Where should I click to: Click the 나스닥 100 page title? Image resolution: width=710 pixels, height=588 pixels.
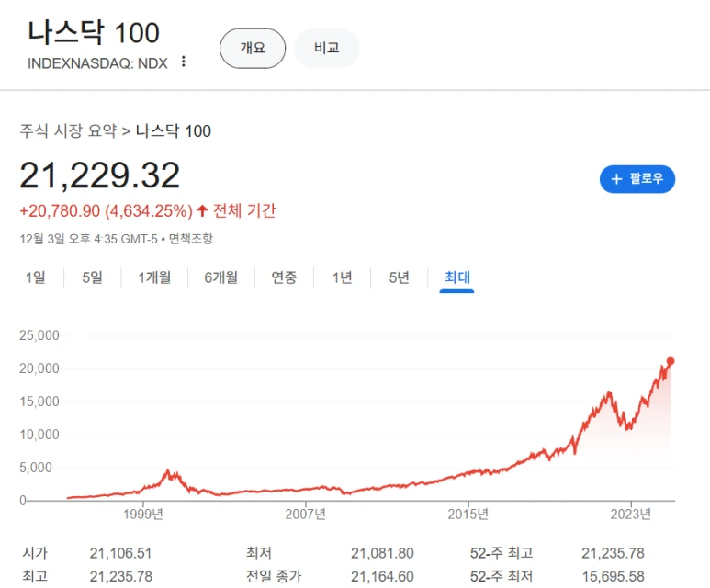[x=94, y=33]
